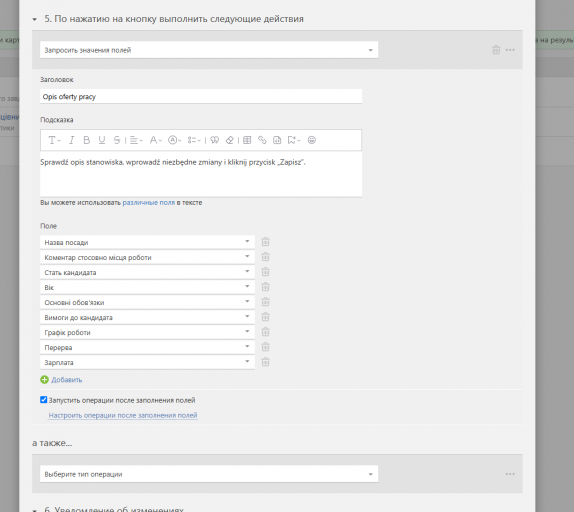Open the 'Назва посади' field dropdown
Image resolution: width=574 pixels, height=512 pixels.
click(147, 242)
